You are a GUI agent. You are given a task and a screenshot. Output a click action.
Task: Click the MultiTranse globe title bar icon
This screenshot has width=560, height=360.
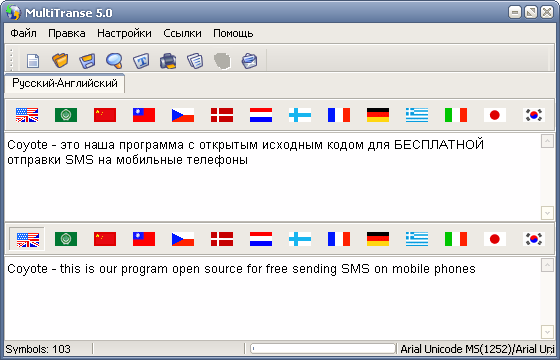[x=14, y=12]
